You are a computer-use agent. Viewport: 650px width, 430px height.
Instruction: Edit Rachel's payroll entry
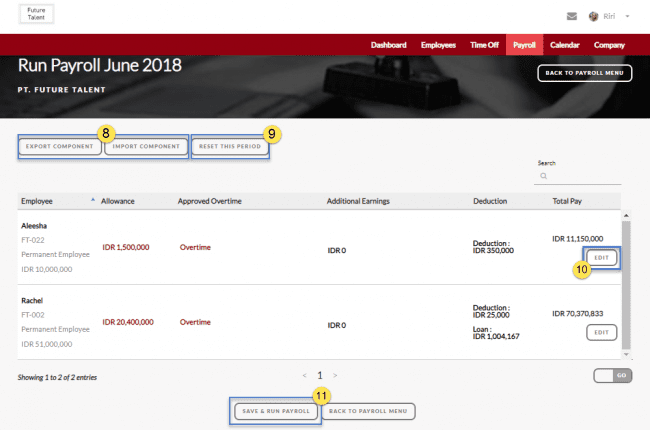[x=601, y=332]
